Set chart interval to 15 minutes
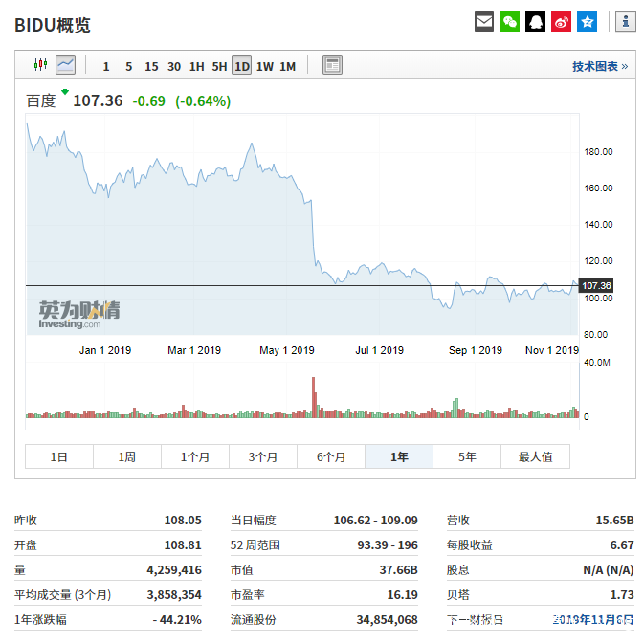The width and height of the screenshot is (644, 644). click(151, 67)
